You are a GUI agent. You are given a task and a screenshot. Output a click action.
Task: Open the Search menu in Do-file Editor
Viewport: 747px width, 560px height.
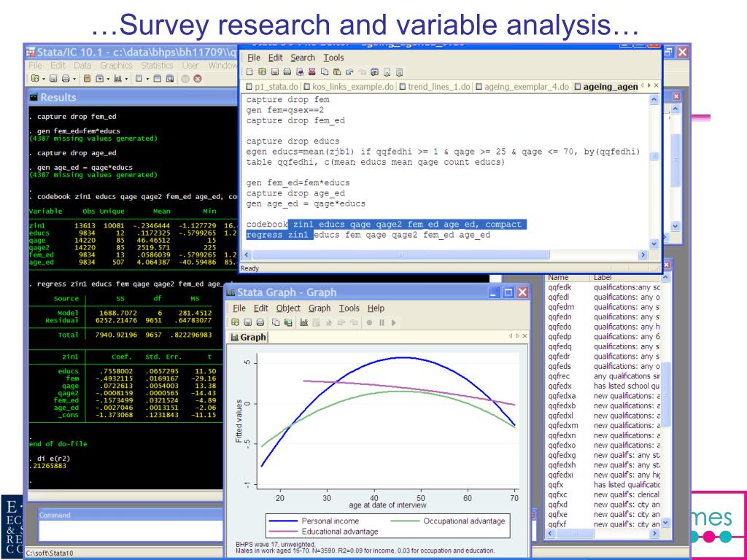(303, 58)
